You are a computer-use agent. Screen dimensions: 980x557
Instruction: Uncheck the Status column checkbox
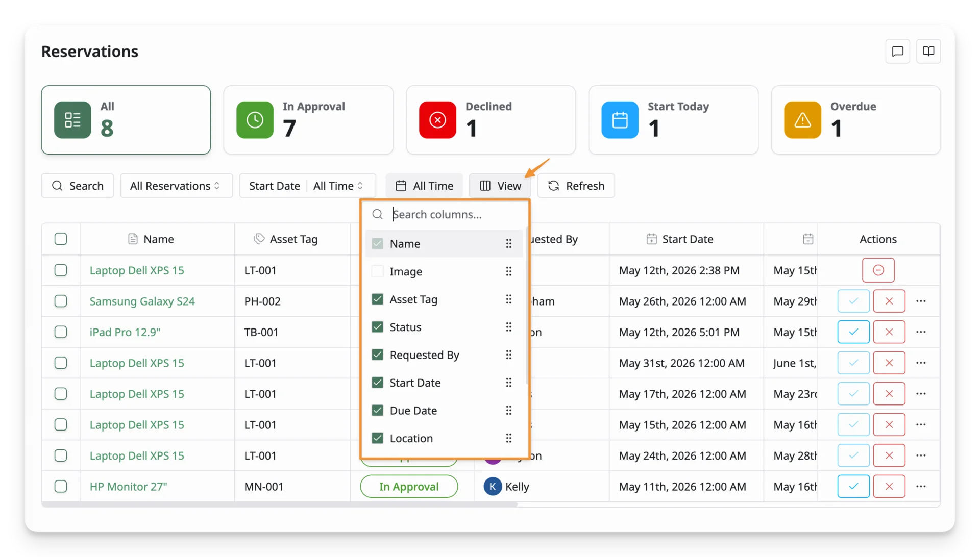377,327
